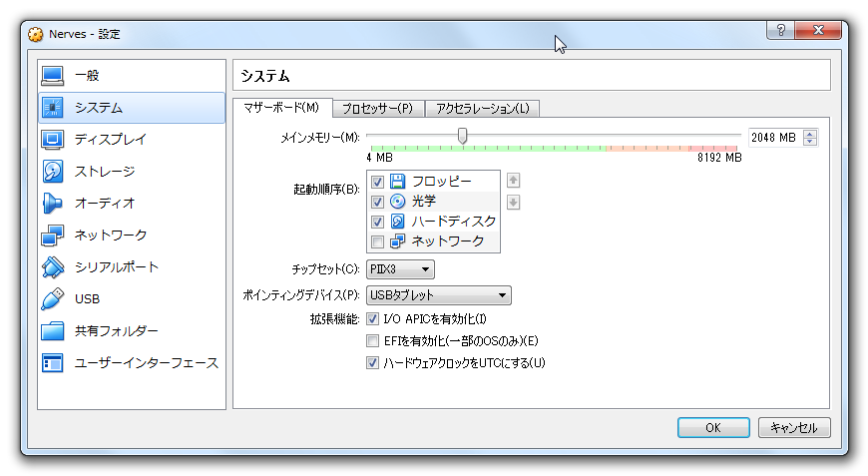Click the green zone of memory slider

pyautogui.click(x=488, y=149)
